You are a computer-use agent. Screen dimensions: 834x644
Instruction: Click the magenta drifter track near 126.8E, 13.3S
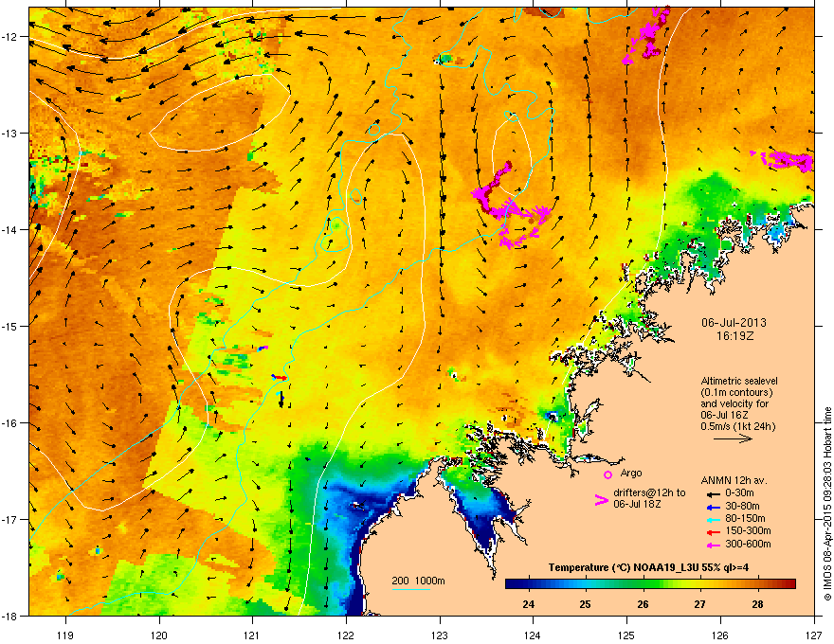tap(786, 160)
